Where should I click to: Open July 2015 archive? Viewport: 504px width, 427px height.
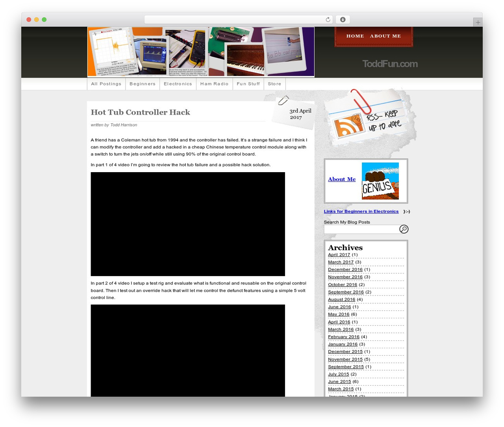pyautogui.click(x=339, y=375)
